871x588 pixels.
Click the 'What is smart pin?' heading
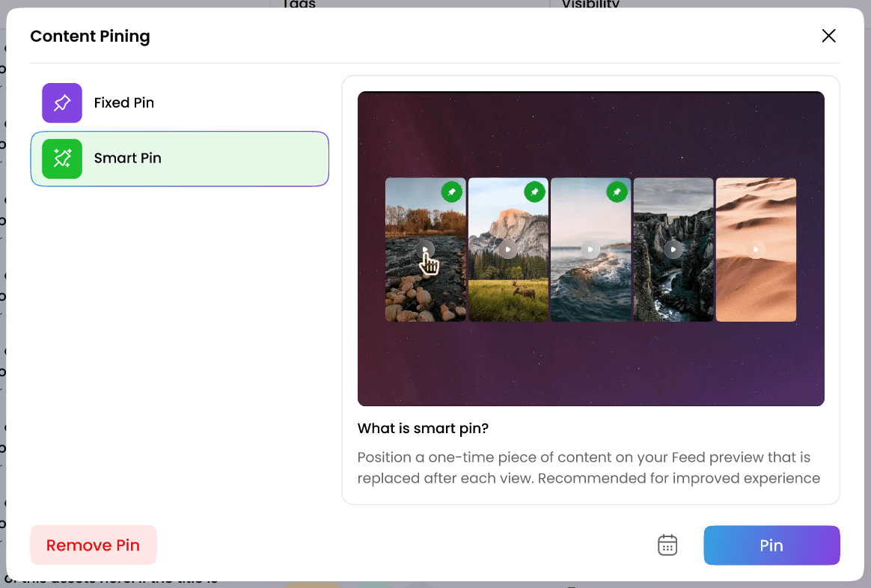click(423, 429)
